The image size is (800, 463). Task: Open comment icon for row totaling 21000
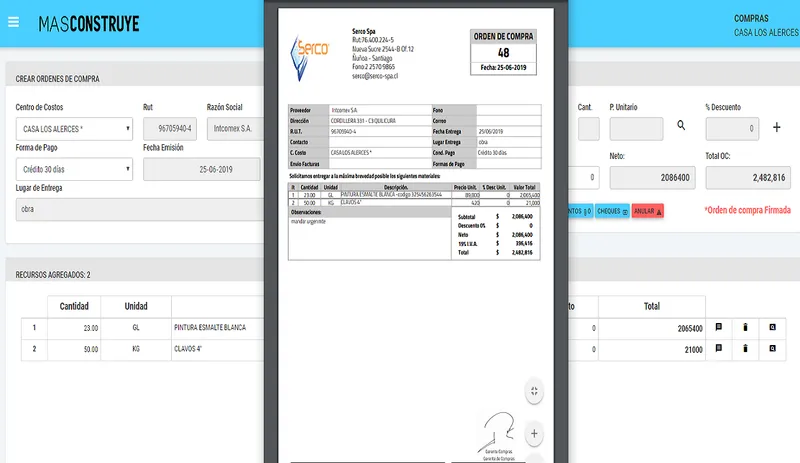click(719, 349)
